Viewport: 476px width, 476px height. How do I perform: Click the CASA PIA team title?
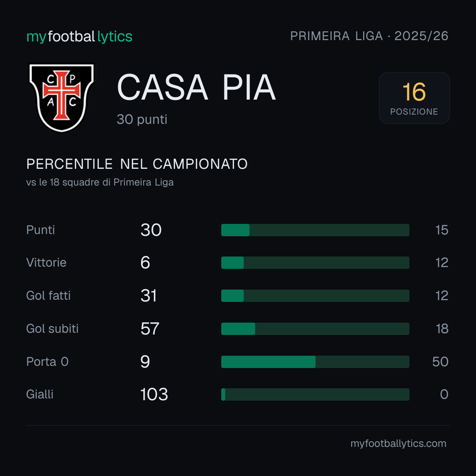[x=197, y=87]
